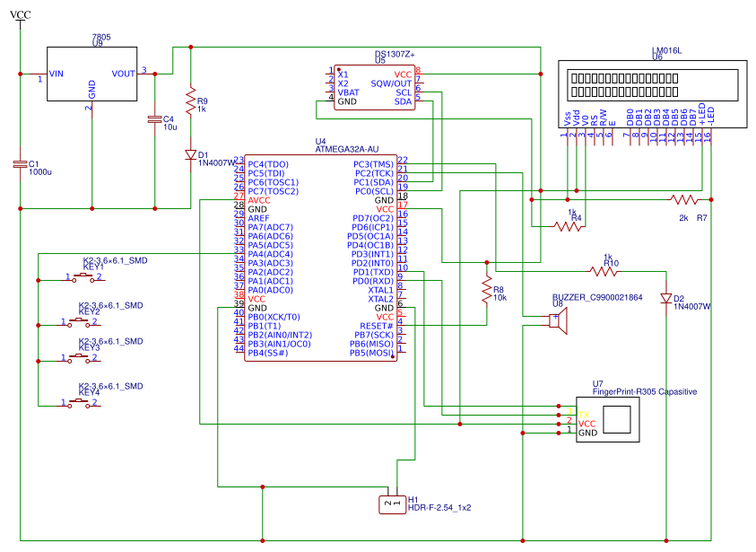Click the KEY1 push-button switch symbol
This screenshot has height=552, width=756.
(84, 277)
